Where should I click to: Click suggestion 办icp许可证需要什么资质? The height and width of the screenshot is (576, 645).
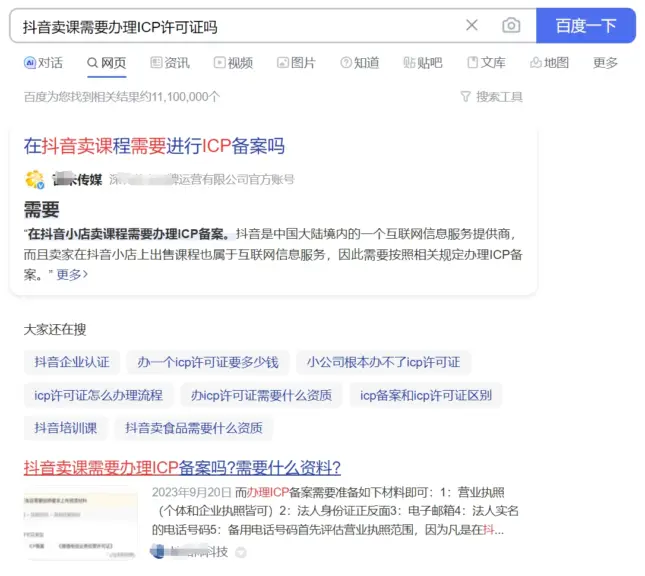[261, 395]
